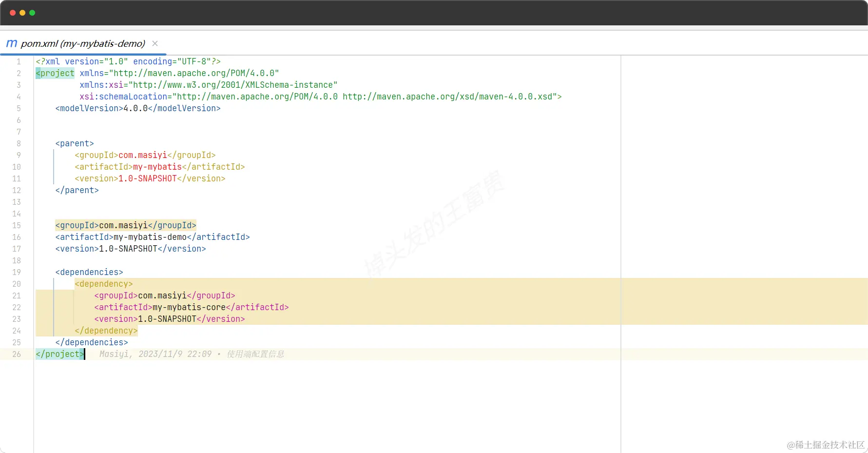
Task: Click the red com.masiyi parent groupId
Action: pos(143,155)
